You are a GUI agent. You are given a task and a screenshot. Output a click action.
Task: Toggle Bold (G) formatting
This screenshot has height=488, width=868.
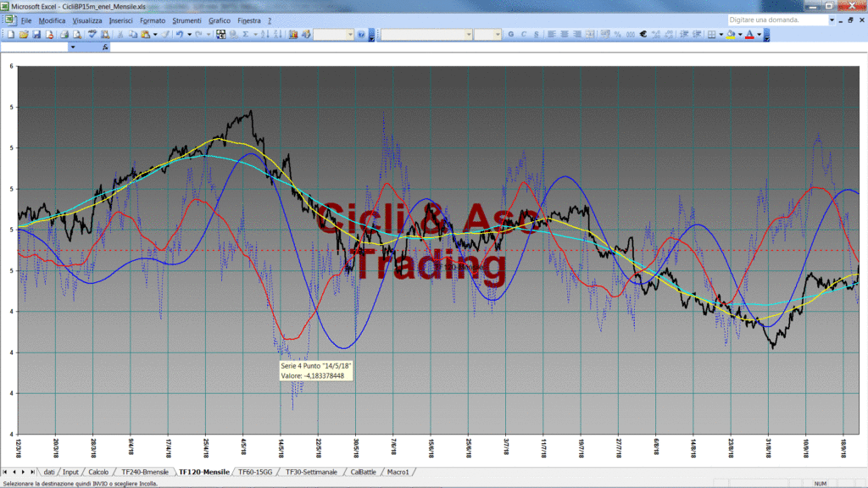click(511, 34)
